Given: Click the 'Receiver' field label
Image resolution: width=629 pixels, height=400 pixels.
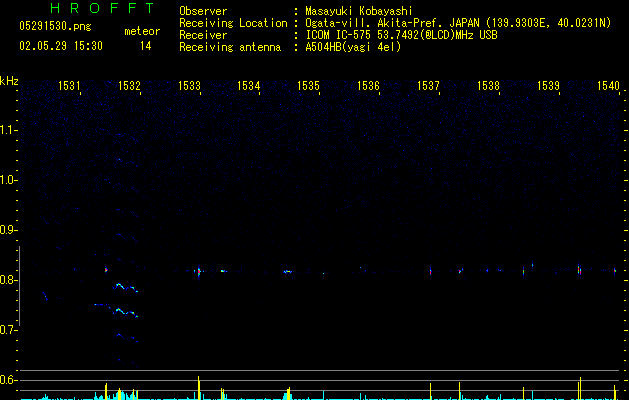Looking at the screenshot, I should pos(203,35).
